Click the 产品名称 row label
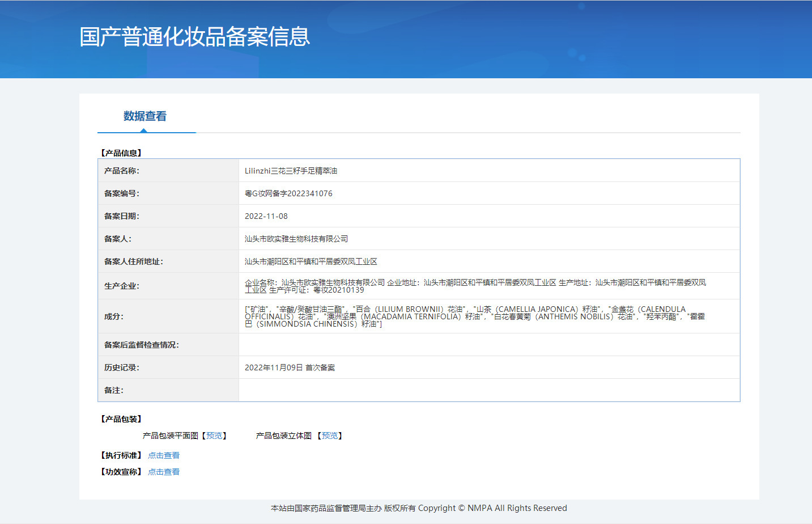 pyautogui.click(x=121, y=171)
